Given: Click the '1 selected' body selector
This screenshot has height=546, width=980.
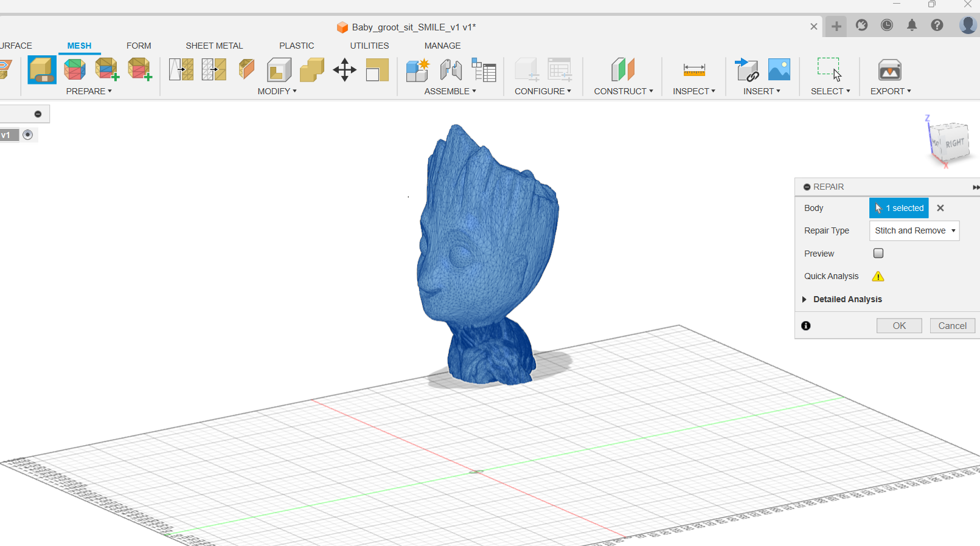Looking at the screenshot, I should [x=899, y=208].
